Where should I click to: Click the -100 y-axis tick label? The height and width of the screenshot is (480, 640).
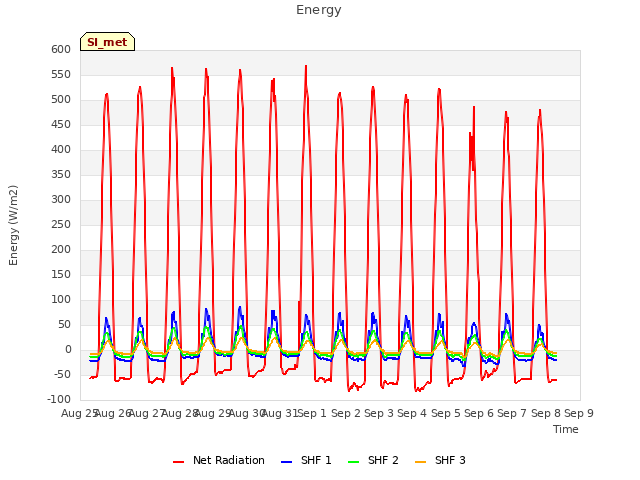click(x=59, y=400)
